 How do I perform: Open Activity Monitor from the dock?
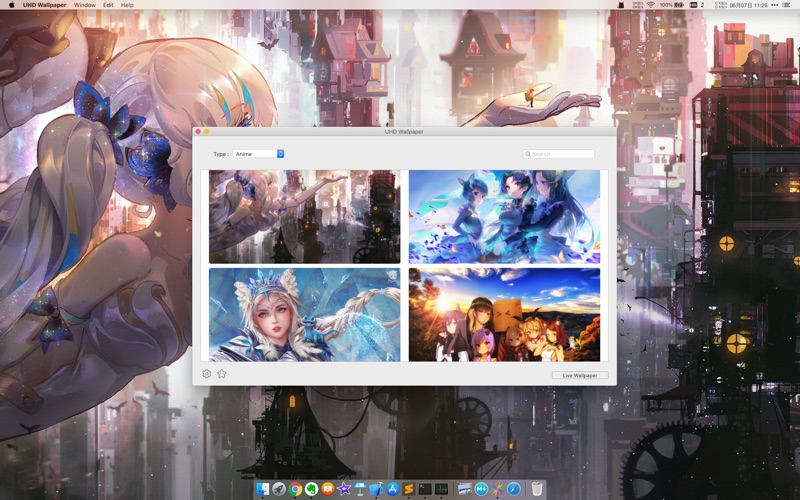[441, 489]
